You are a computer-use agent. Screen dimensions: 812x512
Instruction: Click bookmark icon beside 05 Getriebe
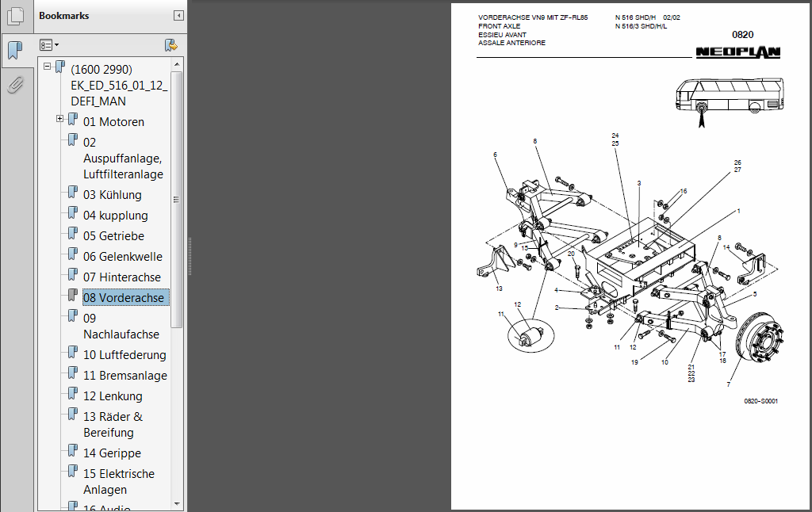[x=72, y=234]
